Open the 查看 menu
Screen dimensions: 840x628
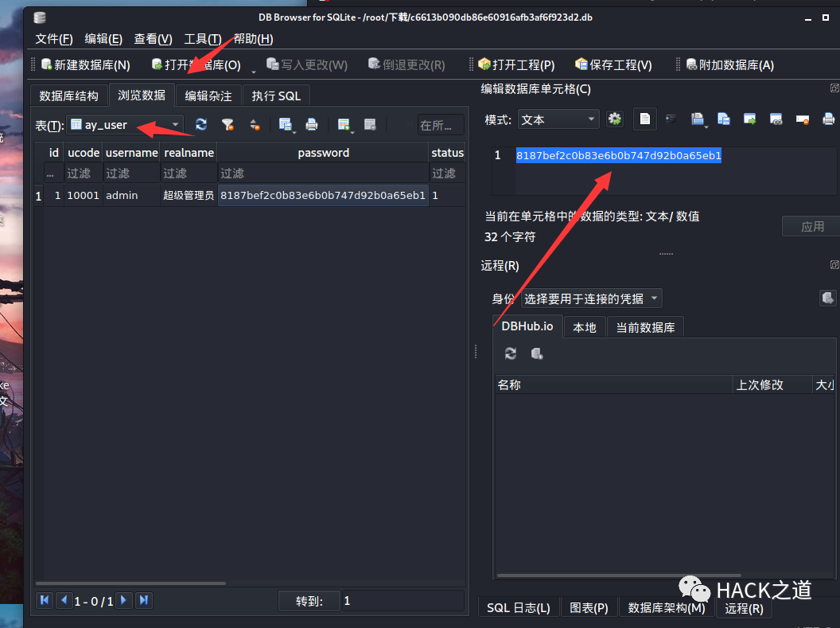(x=154, y=39)
